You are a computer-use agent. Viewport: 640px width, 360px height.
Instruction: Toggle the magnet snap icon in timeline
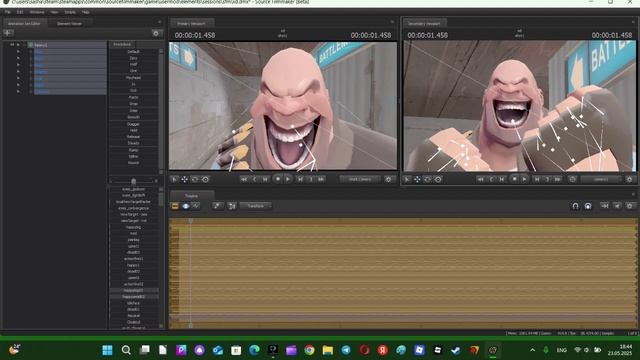(576, 206)
